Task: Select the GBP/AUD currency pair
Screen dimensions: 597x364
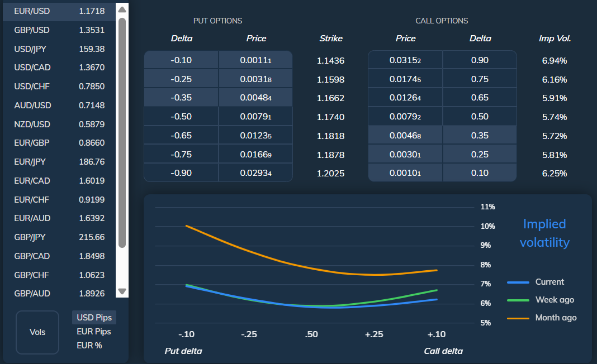Action: 59,294
